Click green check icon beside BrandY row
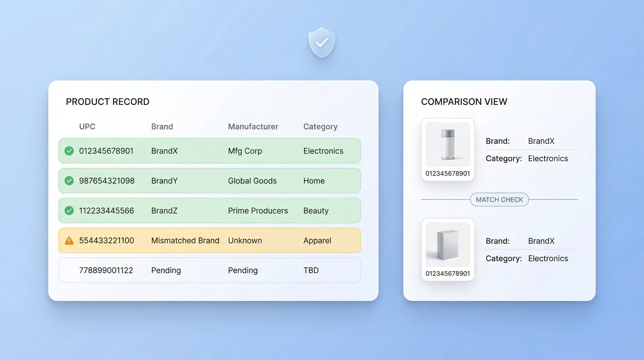The image size is (644, 360). point(69,181)
